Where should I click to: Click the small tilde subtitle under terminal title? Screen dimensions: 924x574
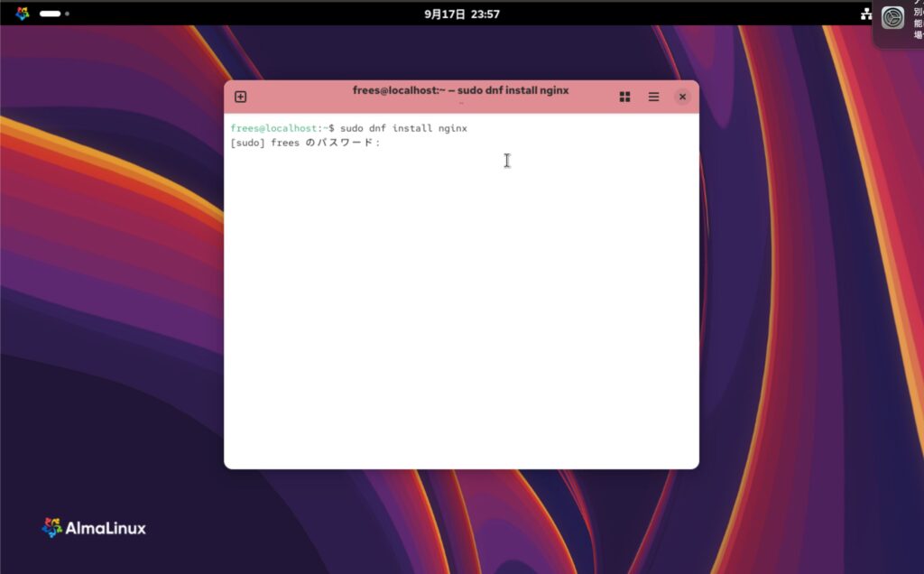[x=460, y=104]
